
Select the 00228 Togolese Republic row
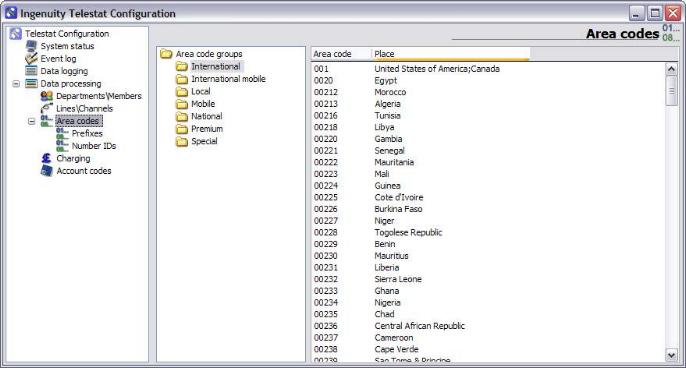pyautogui.click(x=488, y=232)
